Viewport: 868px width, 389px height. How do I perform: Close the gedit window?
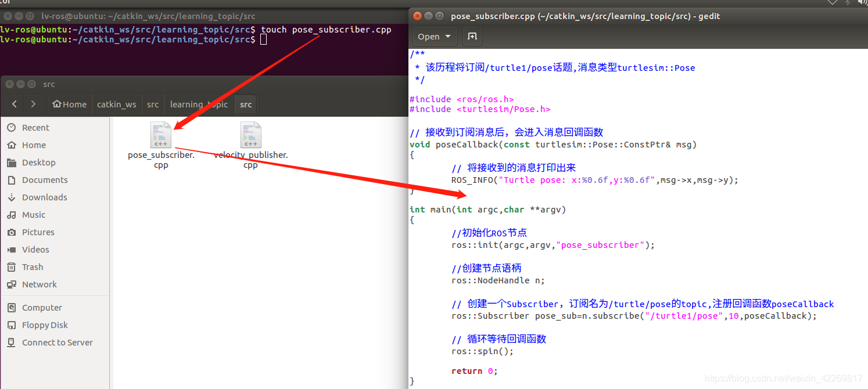(x=418, y=16)
